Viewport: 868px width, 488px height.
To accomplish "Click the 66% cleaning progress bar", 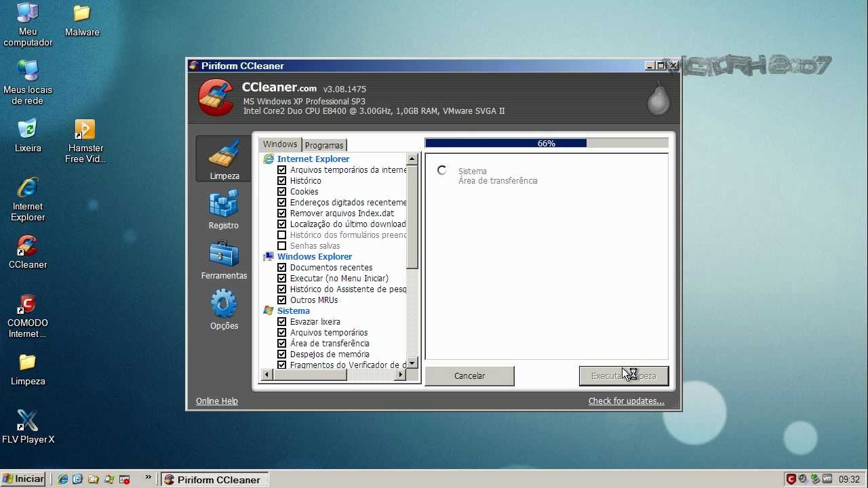I will point(547,143).
